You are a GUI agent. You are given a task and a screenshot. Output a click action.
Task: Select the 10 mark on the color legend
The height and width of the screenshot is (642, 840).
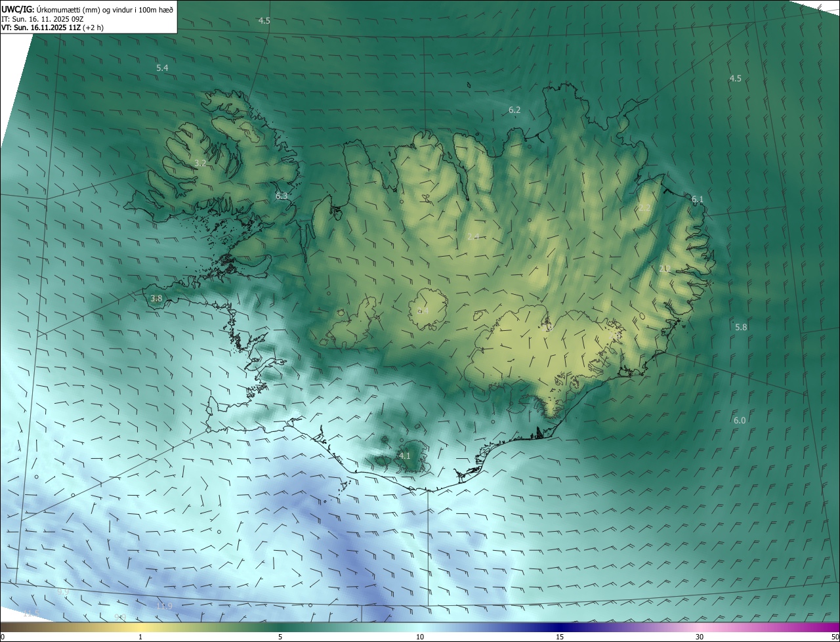[420, 637]
